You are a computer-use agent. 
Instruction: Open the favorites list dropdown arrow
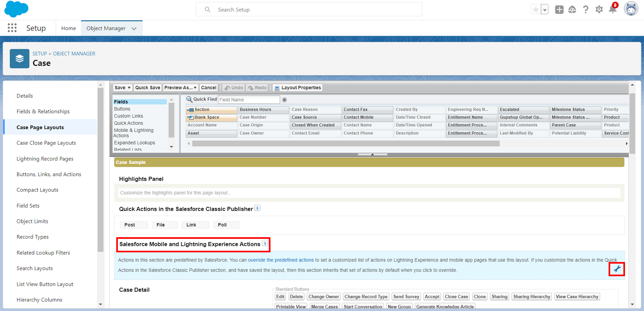point(545,10)
